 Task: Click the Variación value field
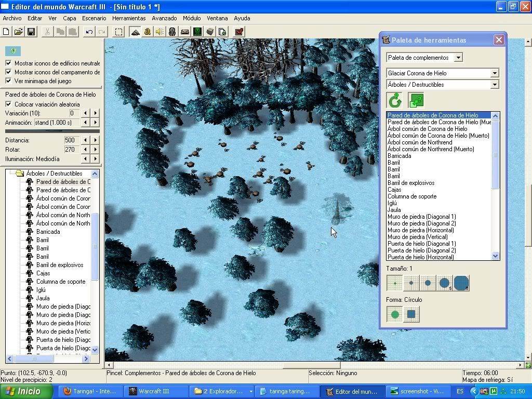74,113
